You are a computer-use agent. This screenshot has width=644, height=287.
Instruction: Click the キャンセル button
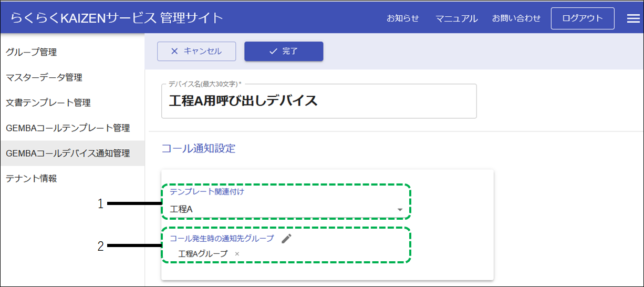click(x=196, y=52)
